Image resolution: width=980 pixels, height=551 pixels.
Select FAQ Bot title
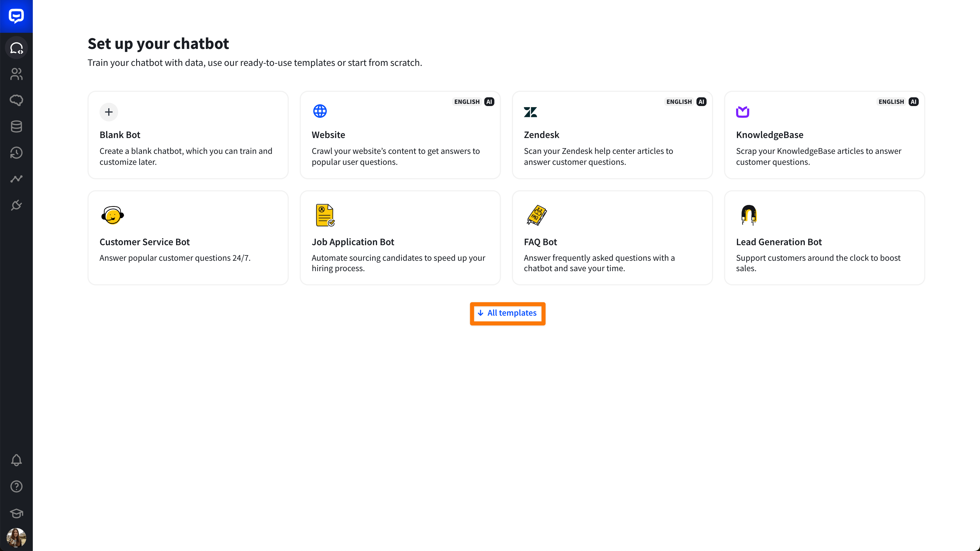pos(540,242)
